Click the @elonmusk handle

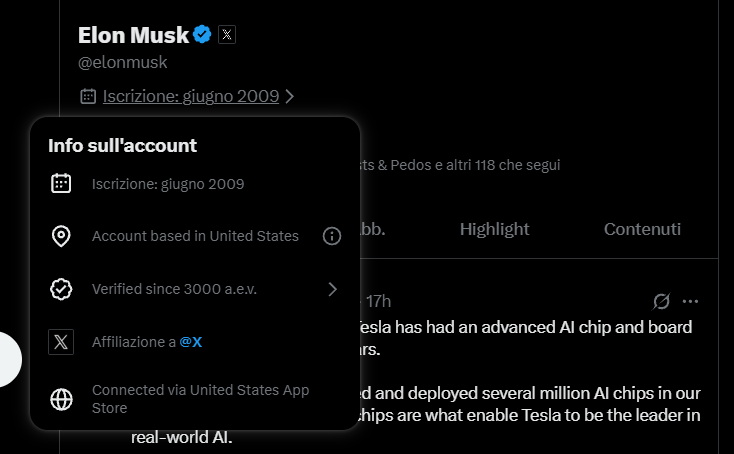(x=122, y=62)
